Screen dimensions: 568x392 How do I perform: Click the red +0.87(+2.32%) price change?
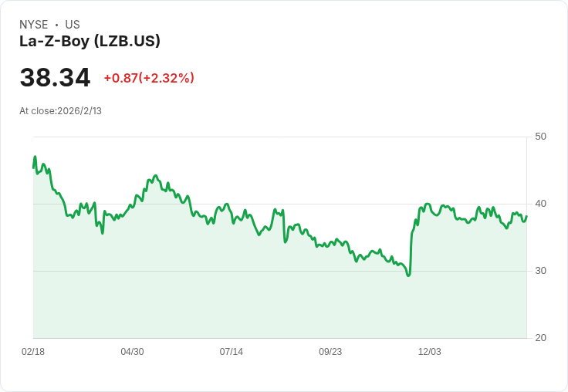tap(149, 78)
